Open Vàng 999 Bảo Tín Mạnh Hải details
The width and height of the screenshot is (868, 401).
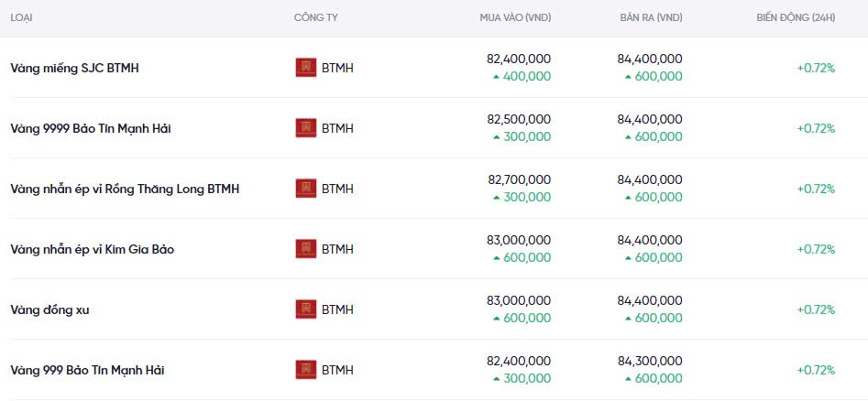(87, 370)
